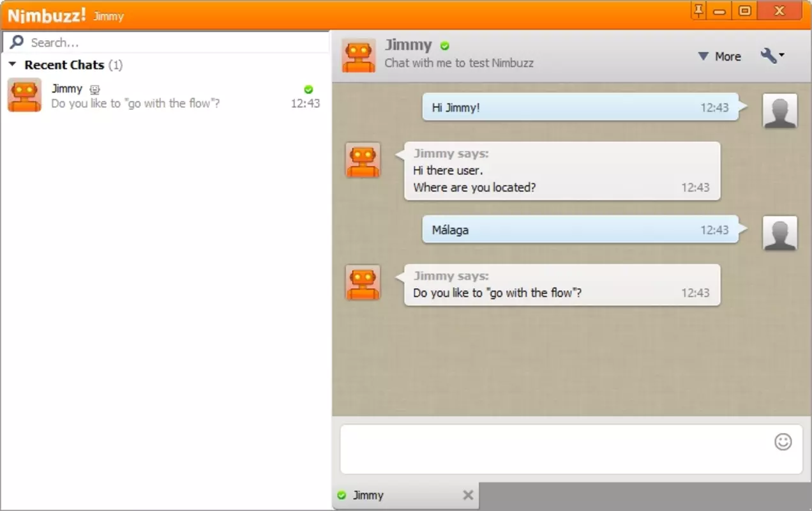This screenshot has height=511, width=812.
Task: Click the message typing box
Action: [571, 449]
